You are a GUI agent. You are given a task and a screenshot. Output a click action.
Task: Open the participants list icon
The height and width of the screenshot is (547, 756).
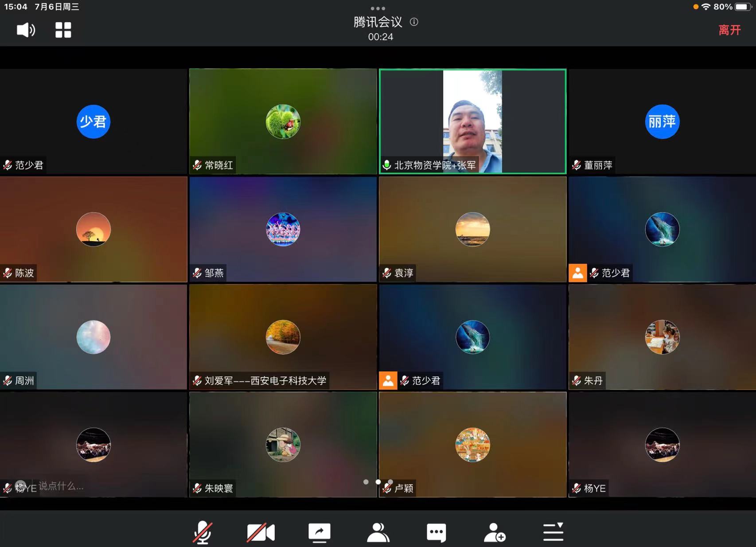pos(378,531)
